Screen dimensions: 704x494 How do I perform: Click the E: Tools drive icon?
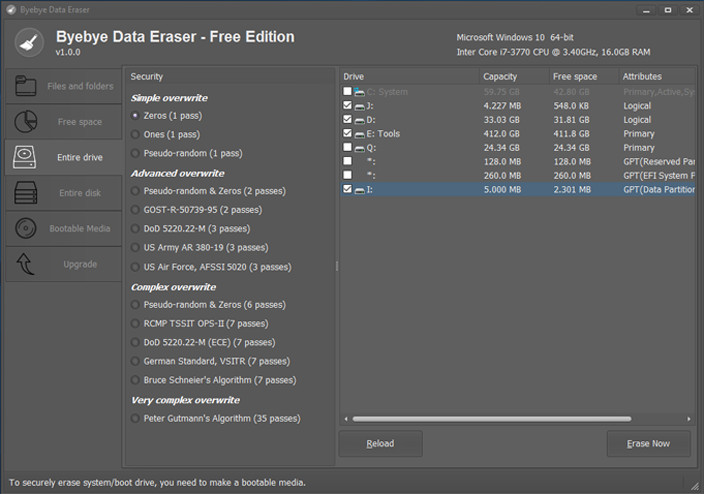(x=359, y=134)
